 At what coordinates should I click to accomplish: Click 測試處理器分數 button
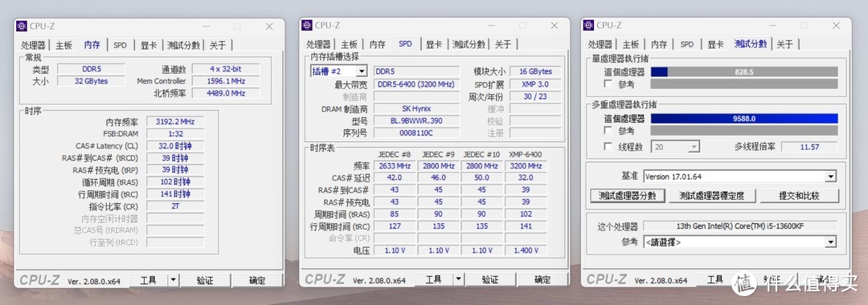(627, 196)
